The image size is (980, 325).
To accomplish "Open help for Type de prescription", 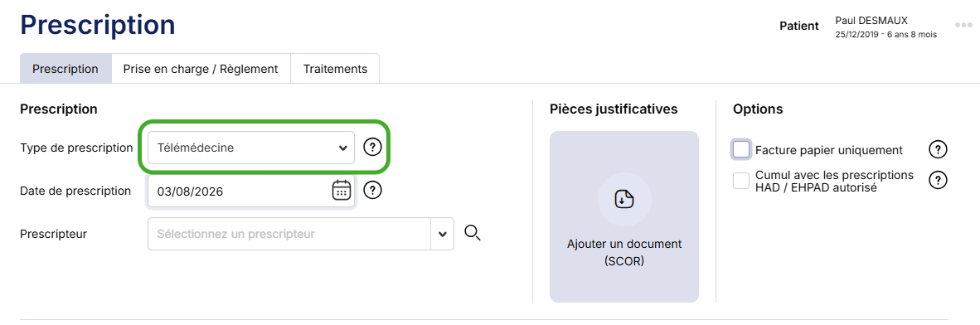I will (372, 148).
